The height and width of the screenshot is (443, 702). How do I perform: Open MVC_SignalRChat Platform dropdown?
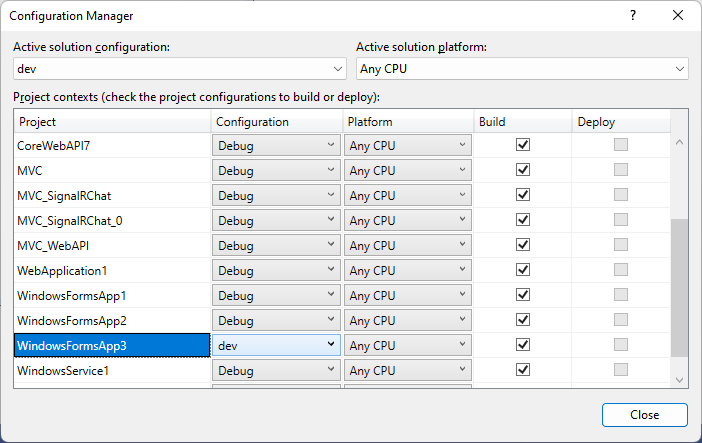coord(408,195)
